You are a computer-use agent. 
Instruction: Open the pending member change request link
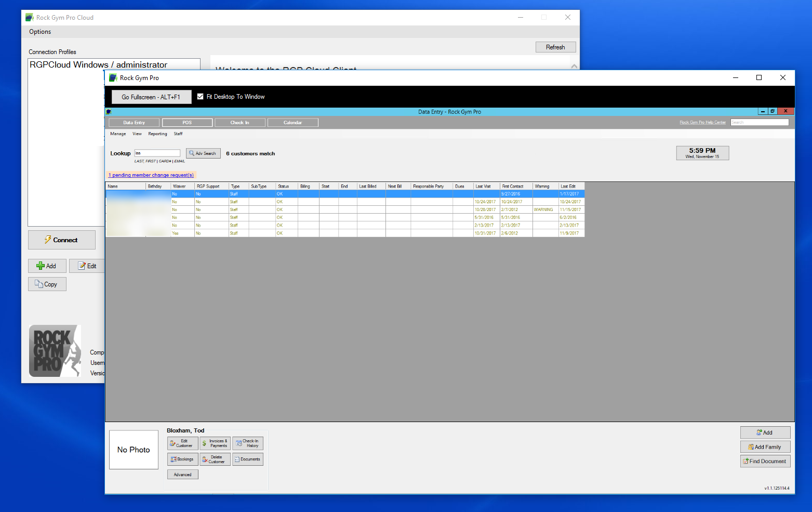tap(151, 175)
